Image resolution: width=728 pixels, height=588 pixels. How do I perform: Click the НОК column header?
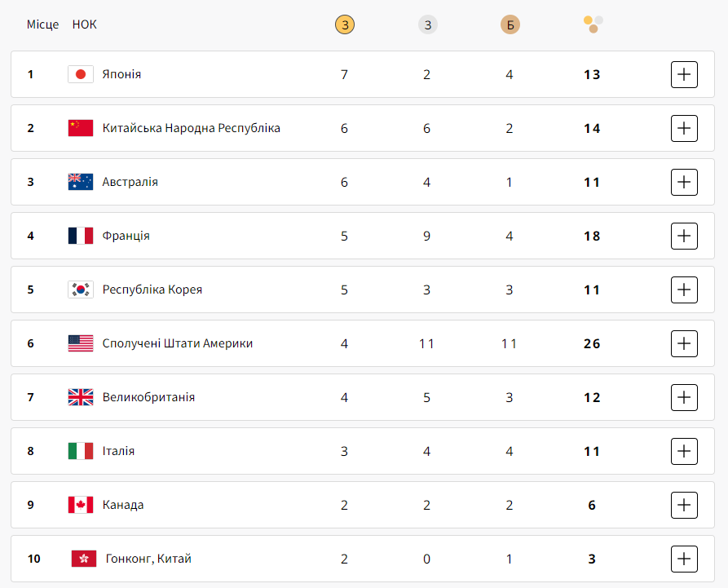point(84,24)
